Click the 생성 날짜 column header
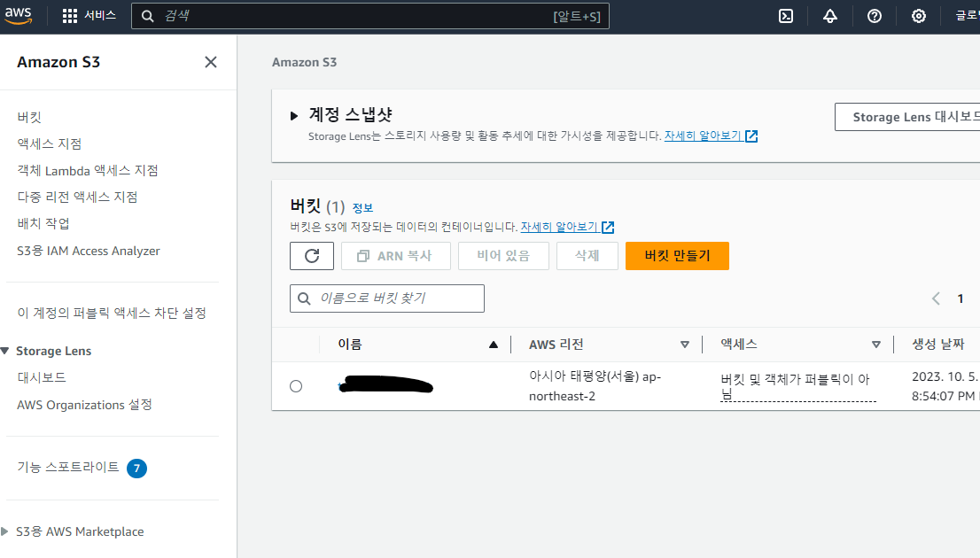980x558 pixels. [938, 344]
